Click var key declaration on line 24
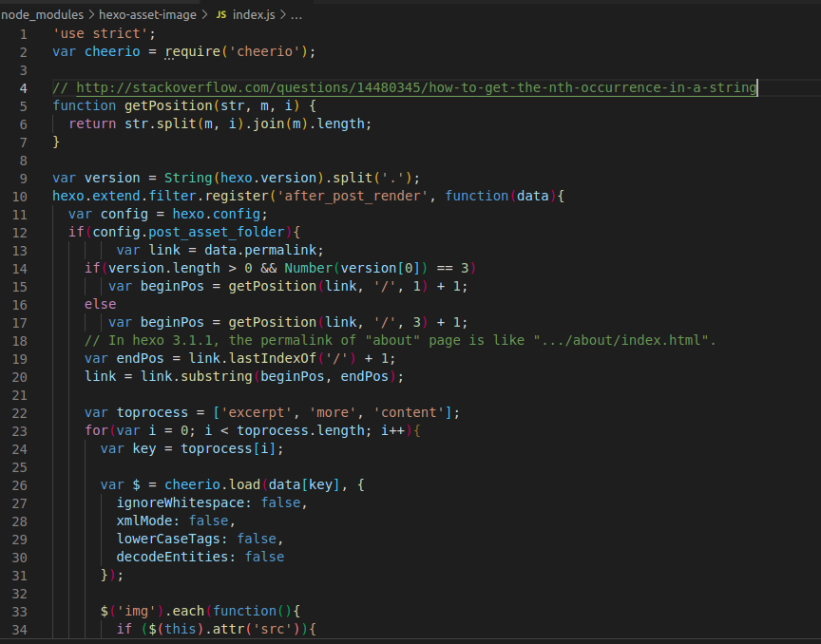Screen dimensions: 821x644 128,448
